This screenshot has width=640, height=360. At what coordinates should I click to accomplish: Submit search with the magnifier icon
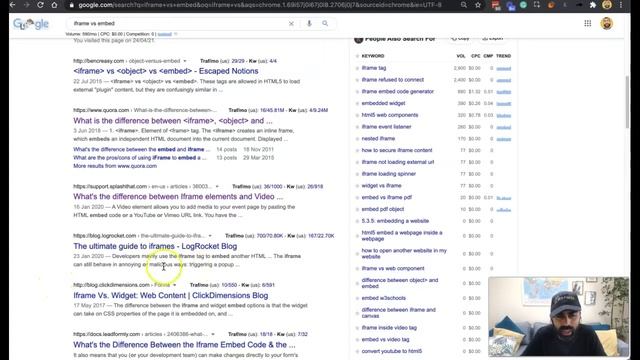[x=325, y=24]
